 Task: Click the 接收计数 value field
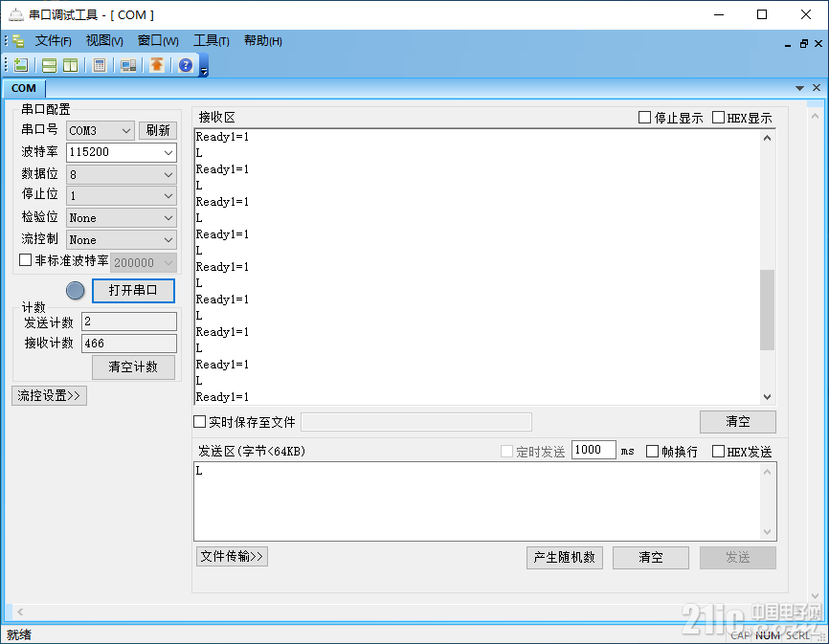coord(129,344)
